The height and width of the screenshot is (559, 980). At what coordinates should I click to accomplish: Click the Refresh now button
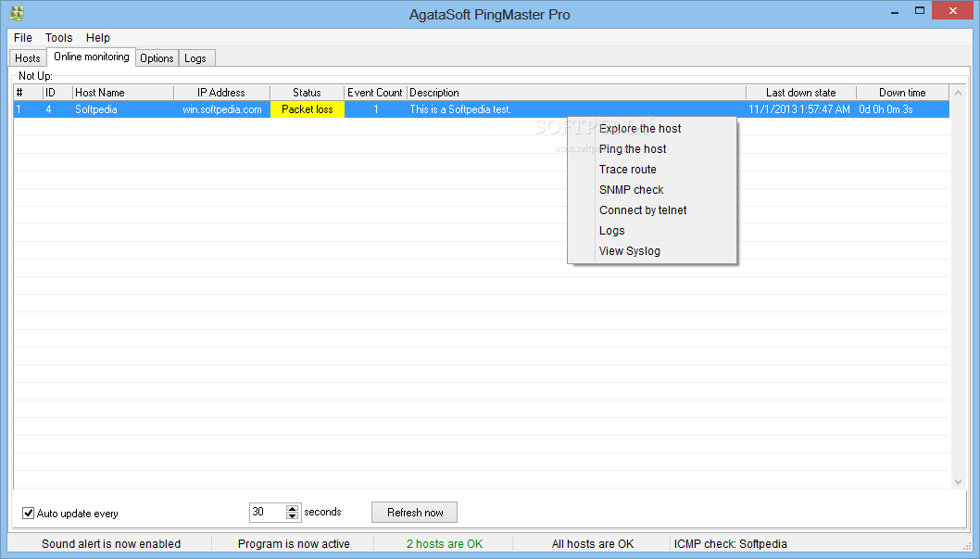coord(414,513)
